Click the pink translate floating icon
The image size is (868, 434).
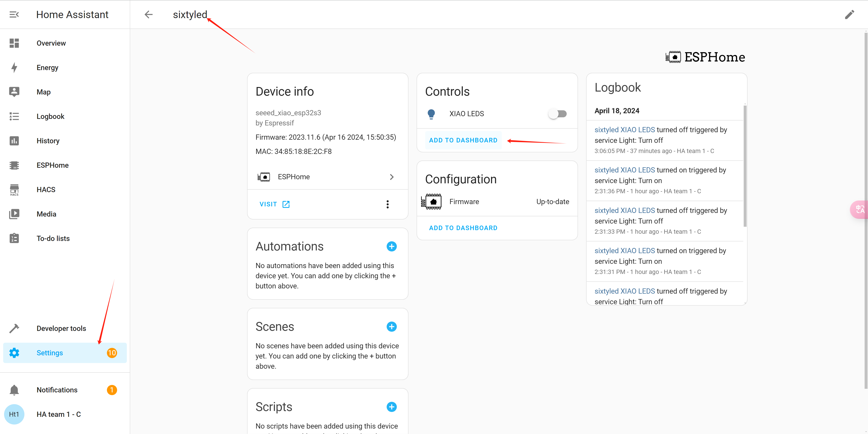pyautogui.click(x=859, y=209)
